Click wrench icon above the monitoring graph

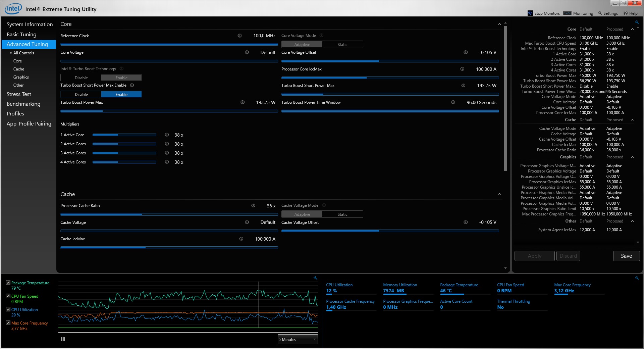pyautogui.click(x=315, y=278)
